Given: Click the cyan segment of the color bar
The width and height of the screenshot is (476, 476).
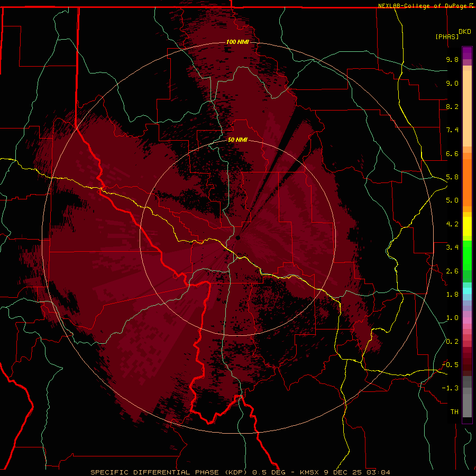Looking at the screenshot, I should [467, 290].
